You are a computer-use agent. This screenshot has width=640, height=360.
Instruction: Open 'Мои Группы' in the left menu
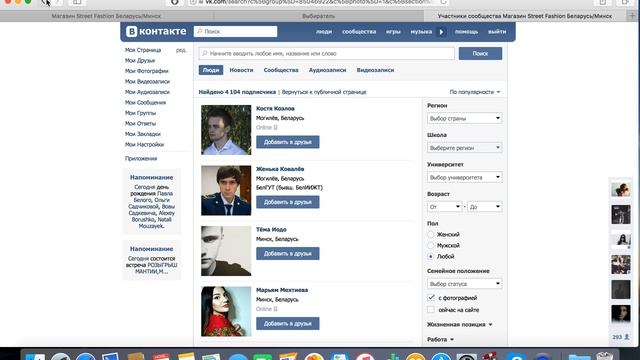point(140,113)
